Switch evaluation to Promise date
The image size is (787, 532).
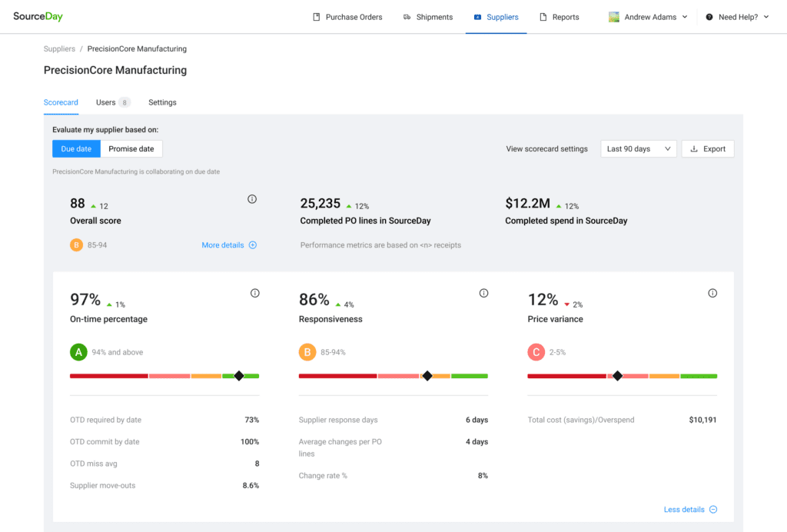point(131,148)
